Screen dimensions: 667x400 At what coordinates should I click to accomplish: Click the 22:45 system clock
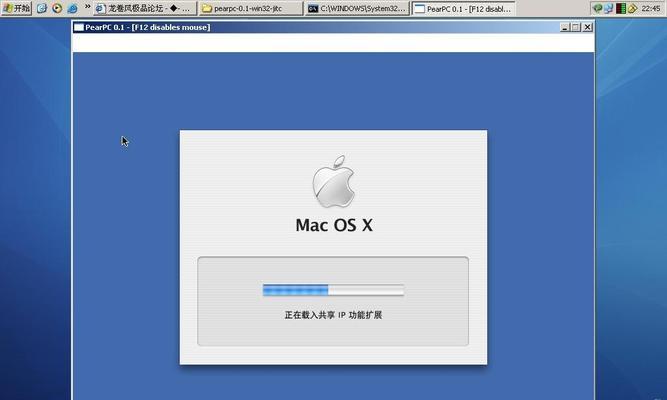click(651, 9)
